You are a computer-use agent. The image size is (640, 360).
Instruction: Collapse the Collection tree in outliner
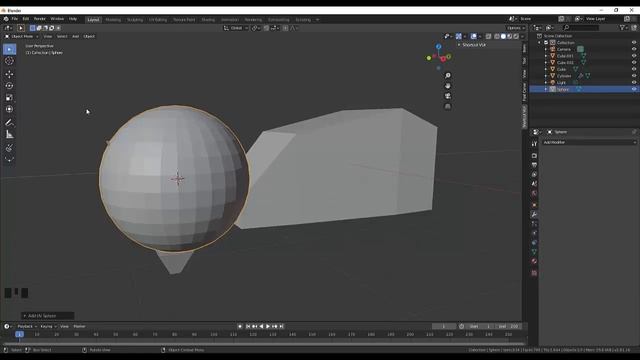click(540, 42)
